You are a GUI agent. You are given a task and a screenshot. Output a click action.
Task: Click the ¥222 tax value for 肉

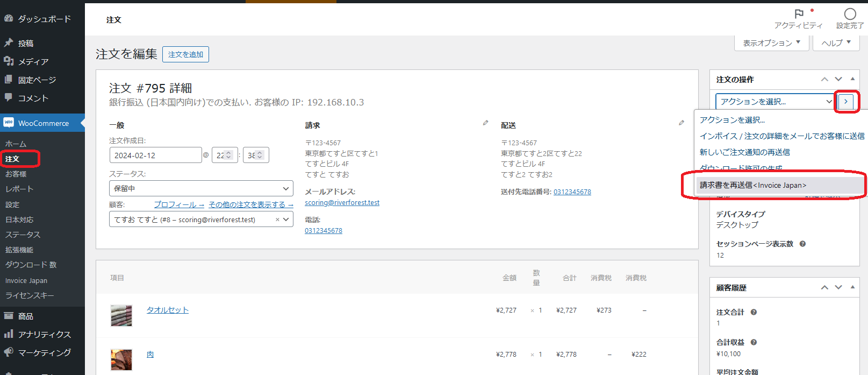click(x=639, y=355)
